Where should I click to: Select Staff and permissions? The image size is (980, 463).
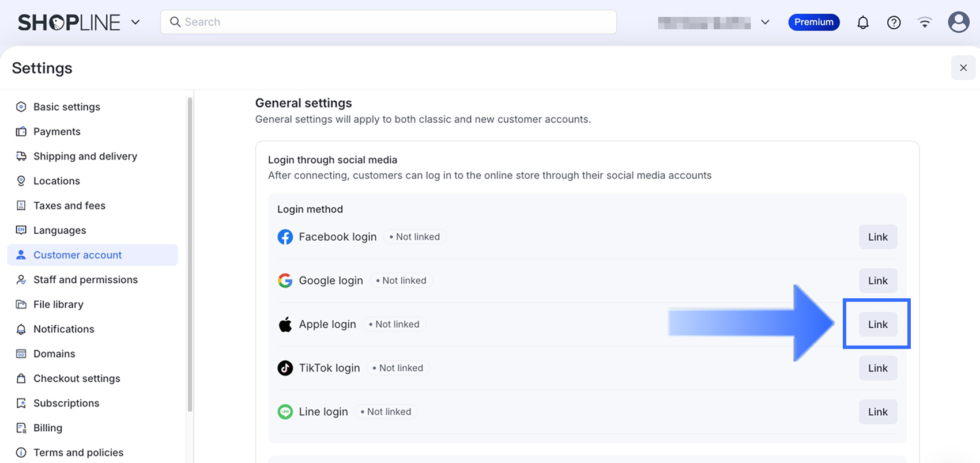pyautogui.click(x=85, y=279)
